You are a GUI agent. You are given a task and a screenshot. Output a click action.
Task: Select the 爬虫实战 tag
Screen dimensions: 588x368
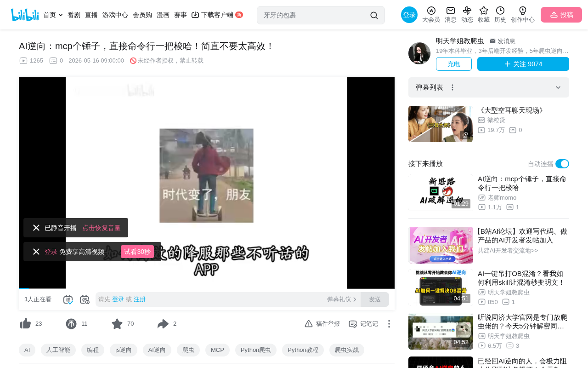(x=347, y=350)
